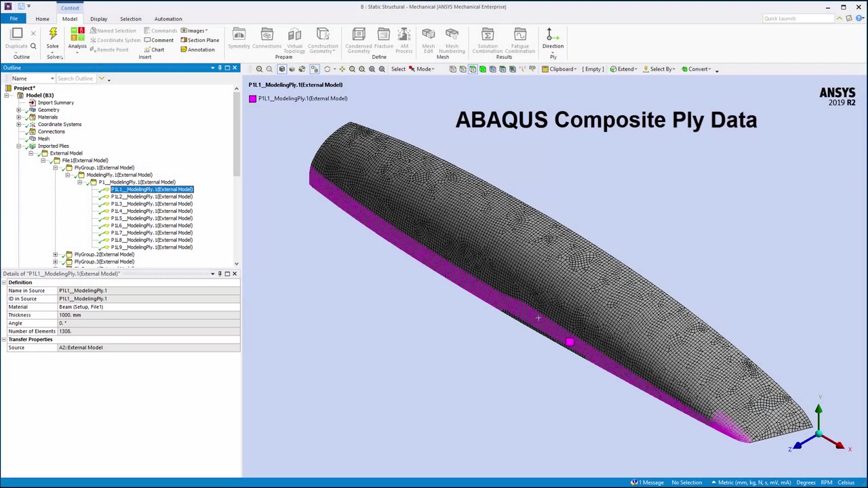868x488 pixels.
Task: Insert a Section Plane
Action: [203, 40]
